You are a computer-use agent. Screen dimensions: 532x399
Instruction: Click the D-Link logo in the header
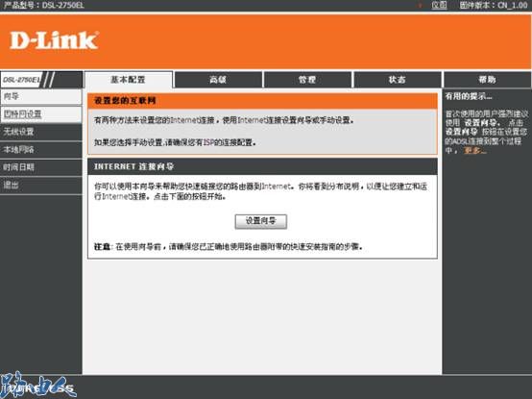coord(55,40)
